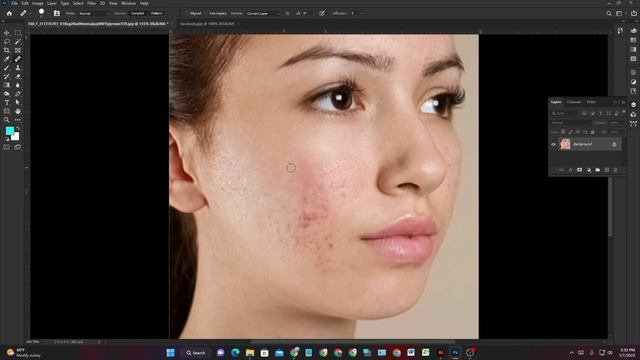640x360 pixels.
Task: Open the Image menu
Action: [x=38, y=3]
